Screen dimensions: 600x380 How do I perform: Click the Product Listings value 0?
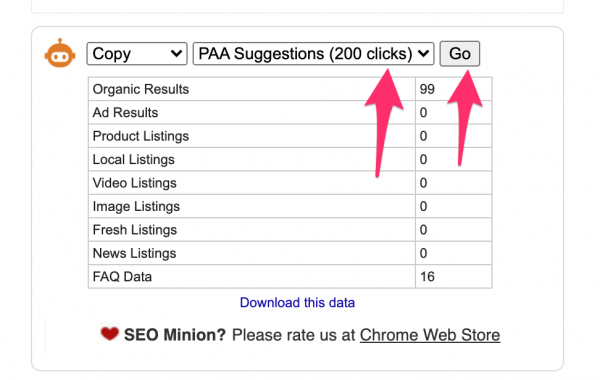coord(423,136)
